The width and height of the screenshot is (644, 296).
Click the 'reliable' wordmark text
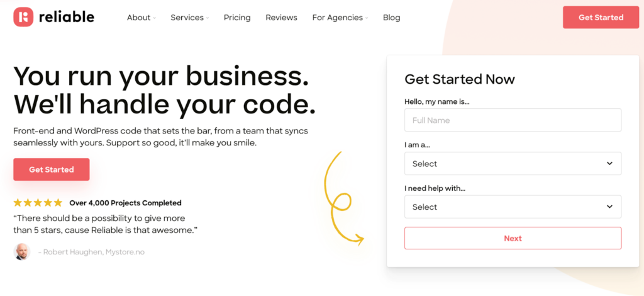(66, 18)
